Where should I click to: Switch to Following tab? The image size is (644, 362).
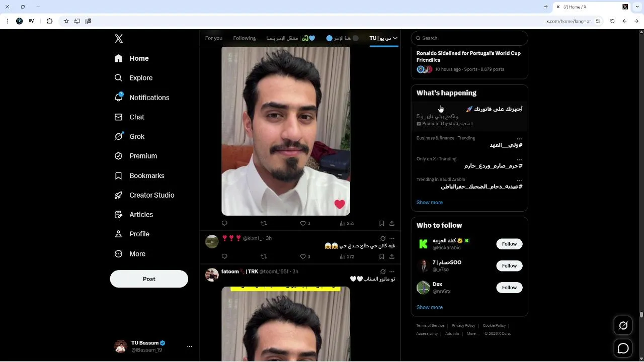[245, 38]
